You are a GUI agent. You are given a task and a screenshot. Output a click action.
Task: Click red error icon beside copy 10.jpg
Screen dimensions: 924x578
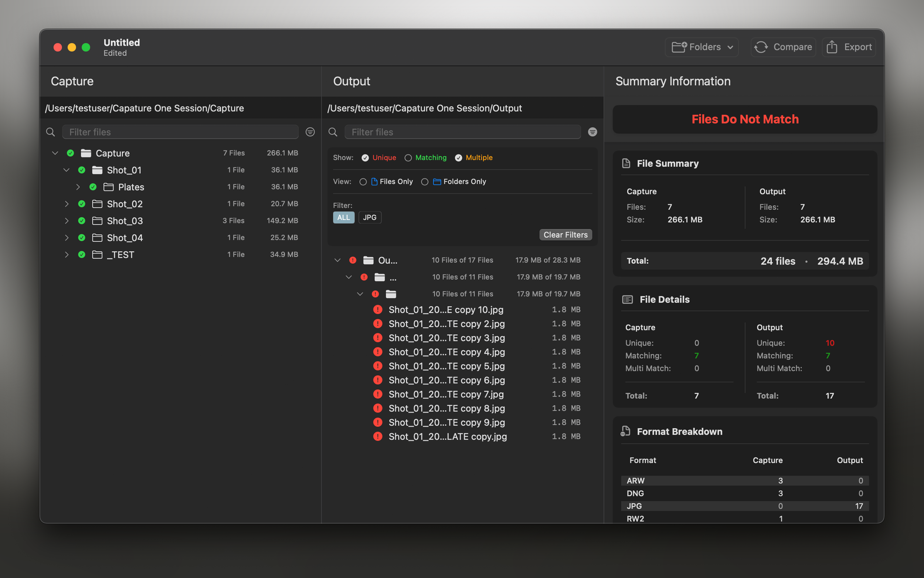377,309
